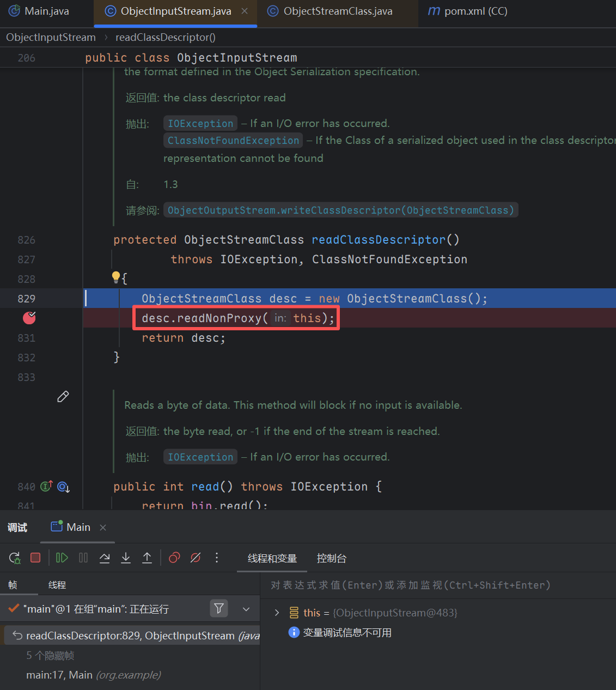Viewport: 616px width, 690px height.
Task: Click the lightbulb intention icon
Action: (x=116, y=277)
